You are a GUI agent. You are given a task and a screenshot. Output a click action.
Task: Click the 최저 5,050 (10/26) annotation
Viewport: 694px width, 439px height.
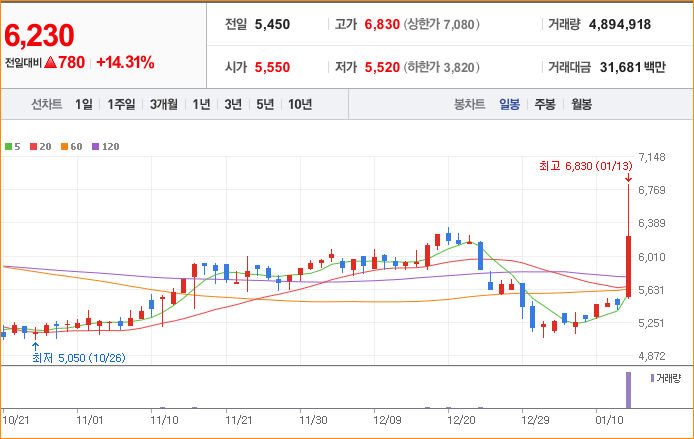(79, 358)
